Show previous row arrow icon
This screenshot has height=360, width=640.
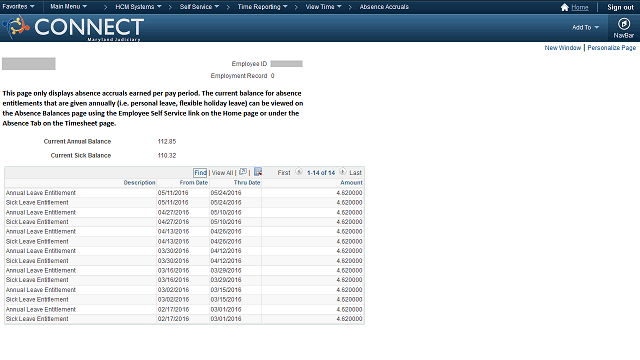[x=299, y=172]
